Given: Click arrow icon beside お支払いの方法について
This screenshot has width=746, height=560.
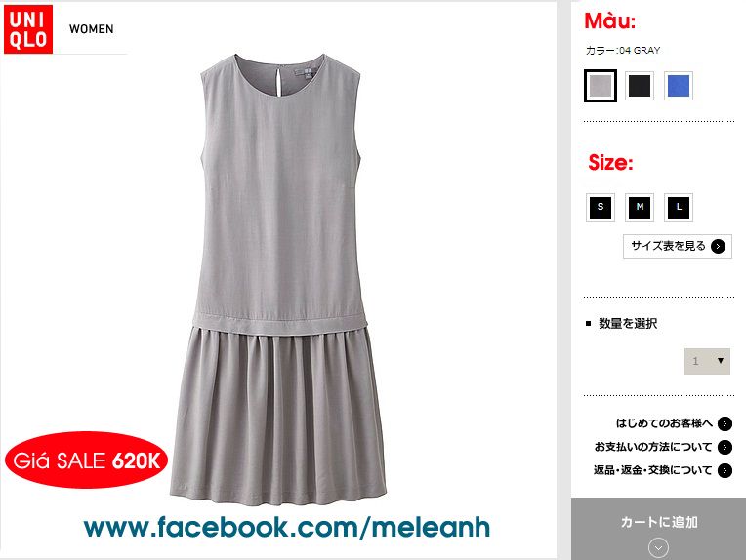Looking at the screenshot, I should [725, 447].
